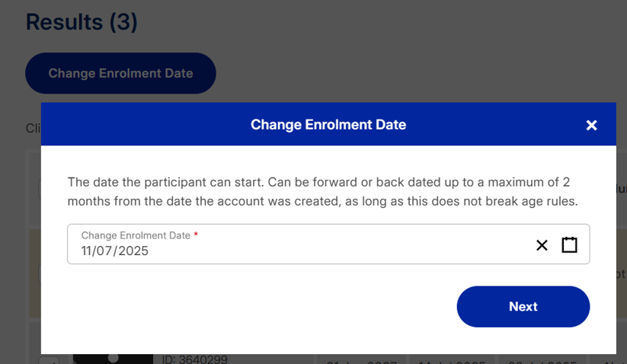Screen dimensions: 627x364
Task: Focus the Change Enrolment Date input field
Action: click(305, 251)
